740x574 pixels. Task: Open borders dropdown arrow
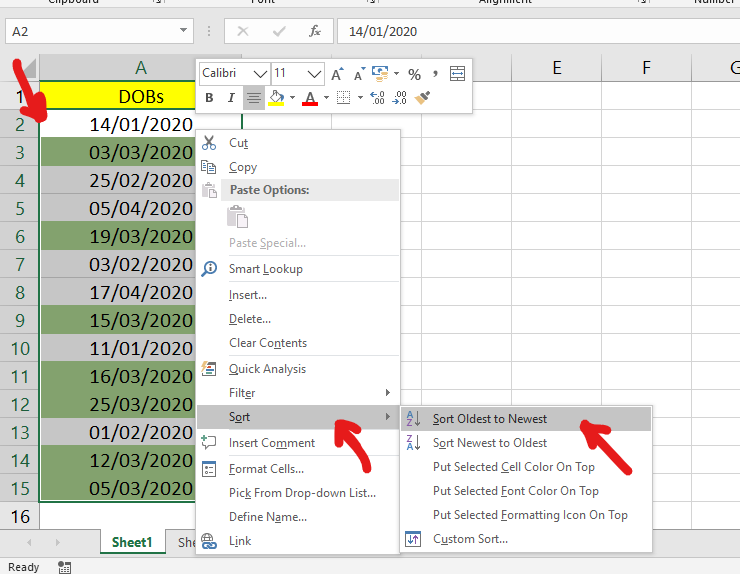(x=360, y=98)
